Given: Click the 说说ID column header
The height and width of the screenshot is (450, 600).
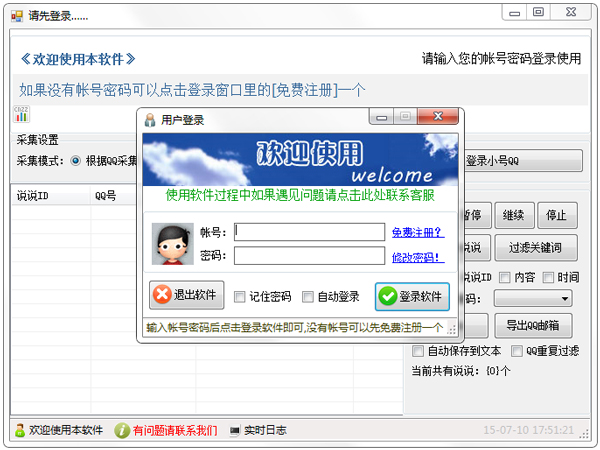Looking at the screenshot, I should pyautogui.click(x=33, y=195).
